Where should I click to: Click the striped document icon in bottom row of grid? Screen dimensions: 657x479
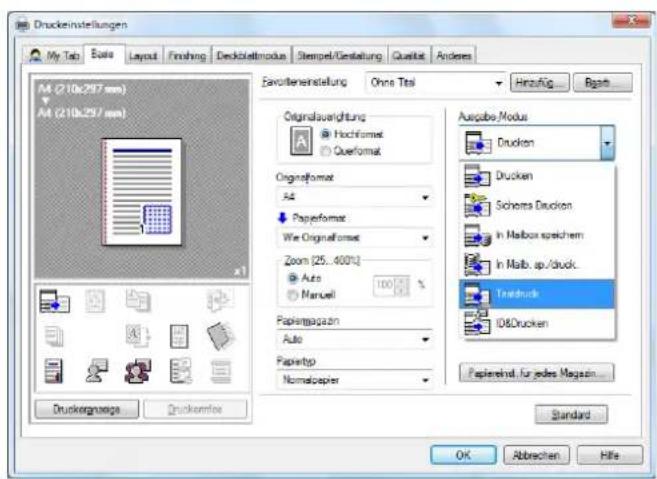54,371
